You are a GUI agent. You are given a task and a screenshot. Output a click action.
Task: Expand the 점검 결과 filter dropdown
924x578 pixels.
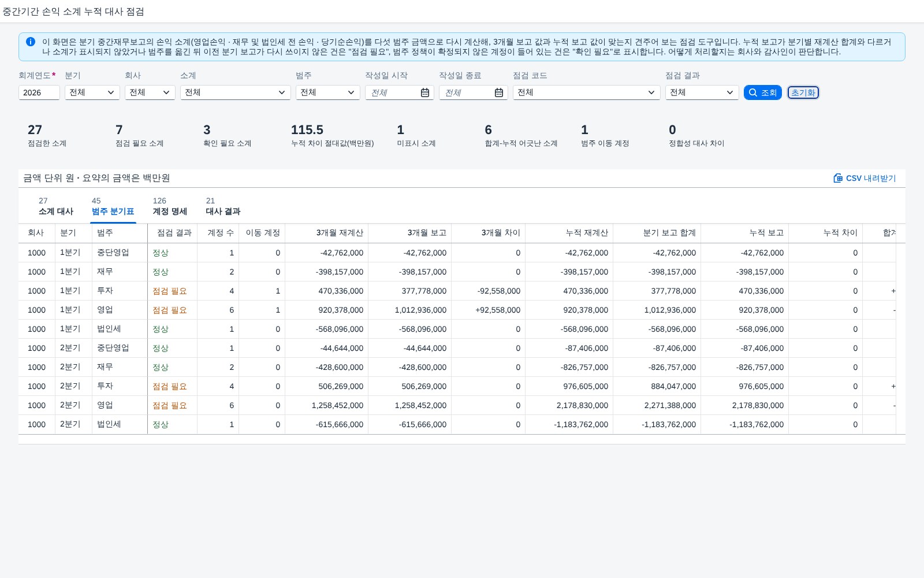click(x=702, y=92)
